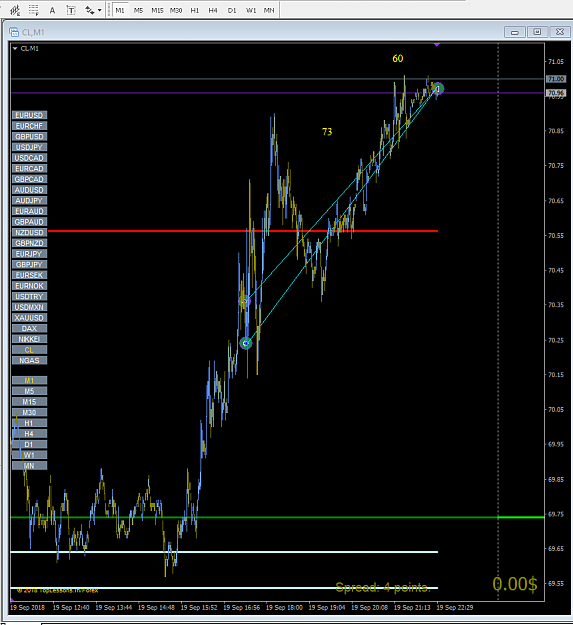Switch to MN timeframe in top toolbar
The image size is (573, 625).
tap(269, 10)
